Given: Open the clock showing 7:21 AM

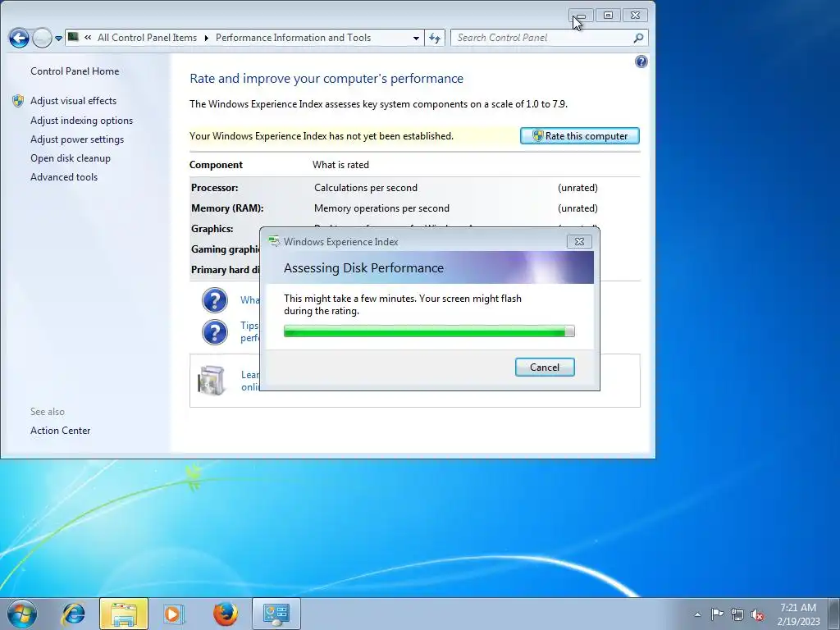Looking at the screenshot, I should click(x=798, y=614).
